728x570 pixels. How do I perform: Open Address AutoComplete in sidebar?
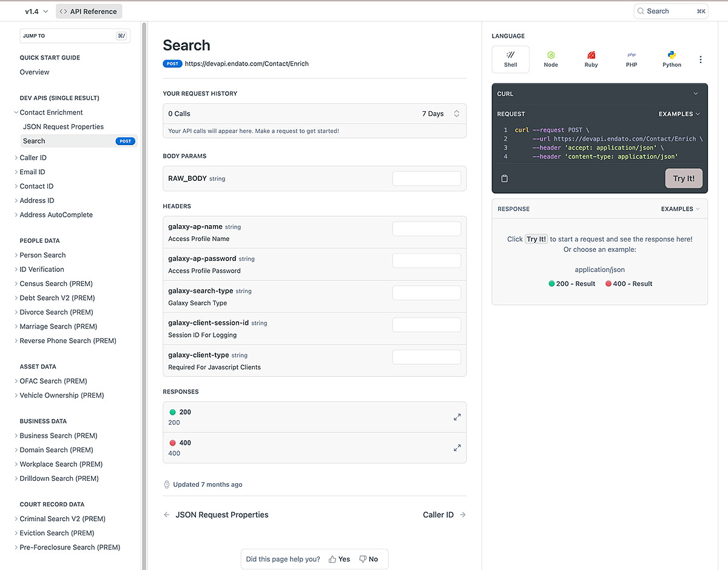(x=56, y=215)
